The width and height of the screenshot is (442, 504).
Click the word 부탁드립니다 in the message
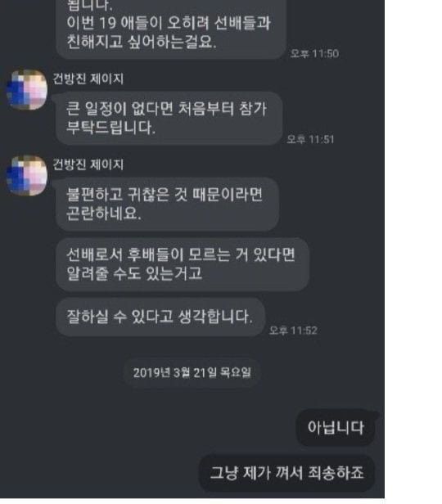coord(110,128)
